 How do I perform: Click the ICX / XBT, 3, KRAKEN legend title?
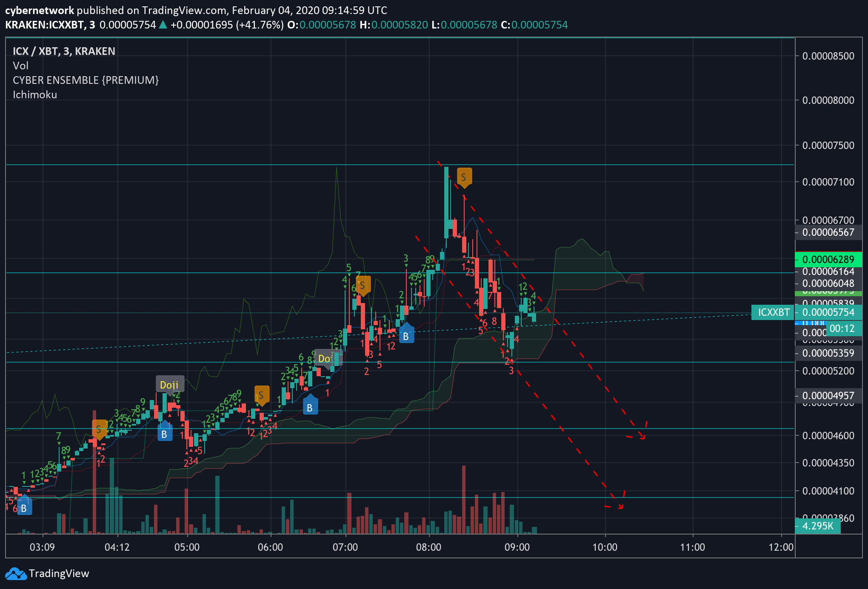point(64,51)
